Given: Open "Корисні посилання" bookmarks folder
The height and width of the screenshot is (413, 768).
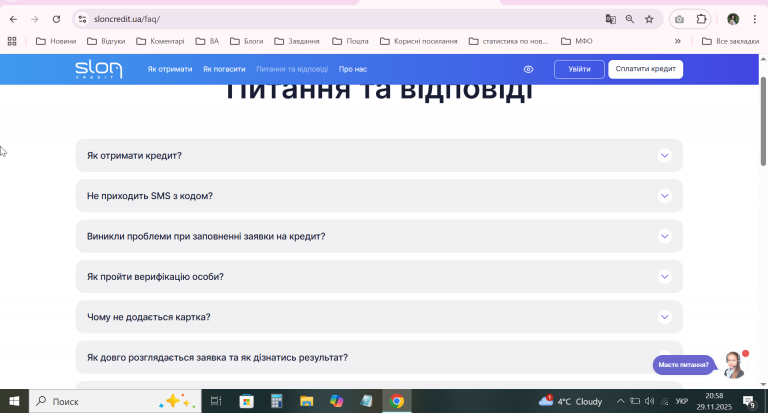Looking at the screenshot, I should pyautogui.click(x=419, y=41).
